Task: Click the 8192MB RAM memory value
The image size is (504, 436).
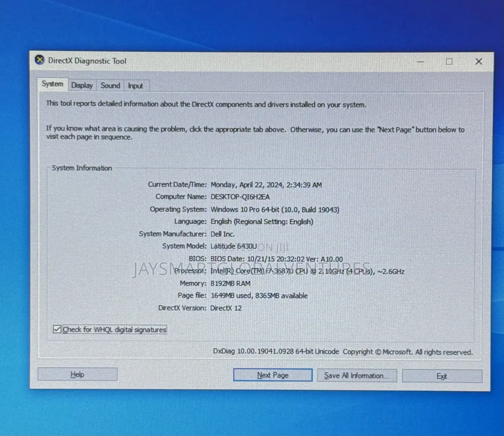Action: [231, 284]
